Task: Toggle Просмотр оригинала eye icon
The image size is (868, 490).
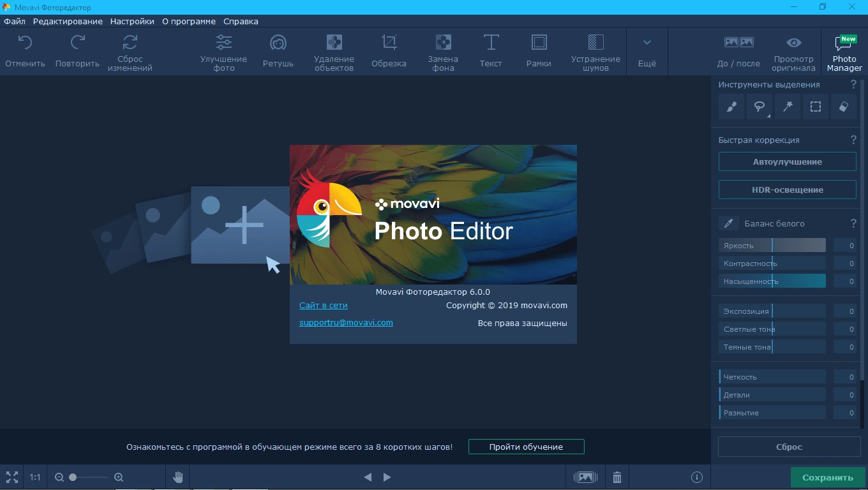Action: (794, 43)
